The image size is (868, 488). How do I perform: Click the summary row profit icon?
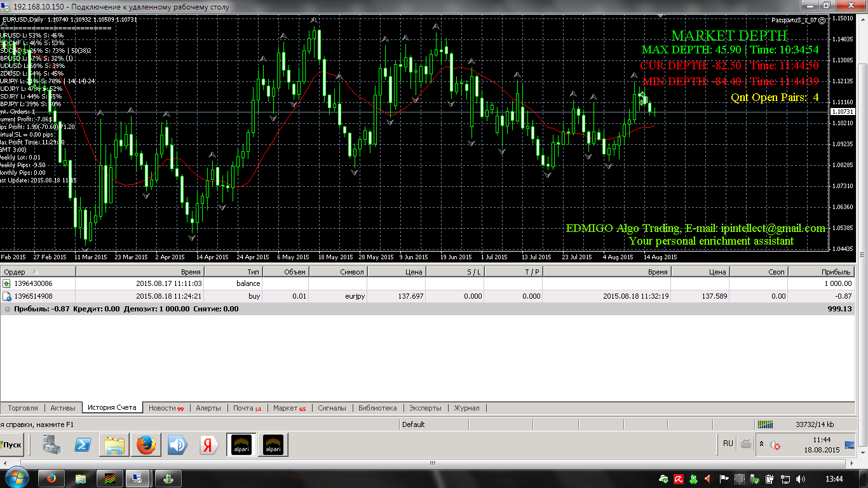click(x=6, y=309)
